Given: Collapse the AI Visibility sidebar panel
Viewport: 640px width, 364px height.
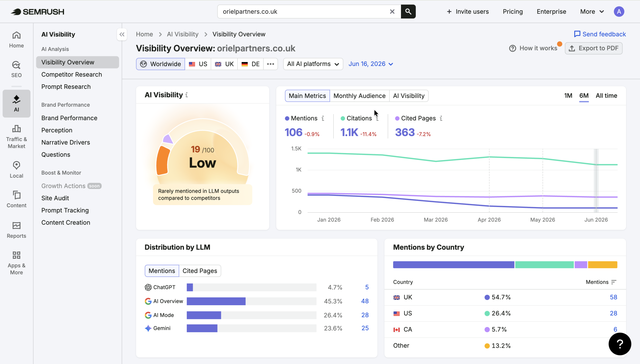Looking at the screenshot, I should [x=122, y=34].
